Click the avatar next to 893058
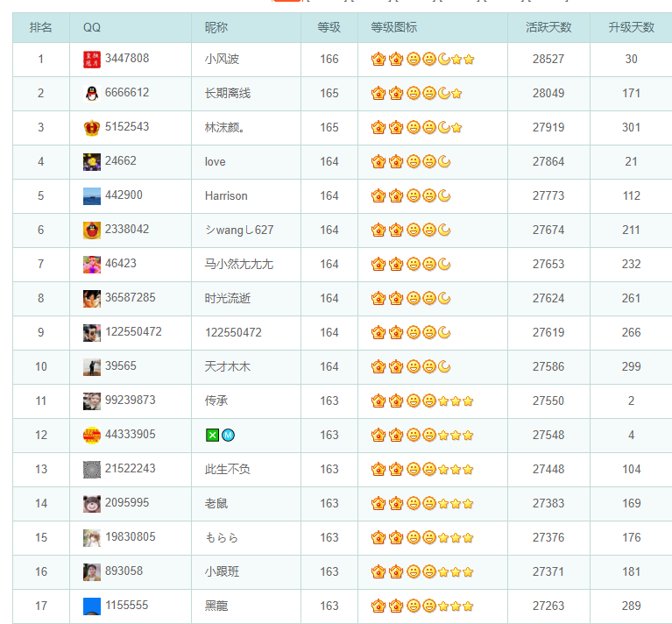 pos(92,572)
